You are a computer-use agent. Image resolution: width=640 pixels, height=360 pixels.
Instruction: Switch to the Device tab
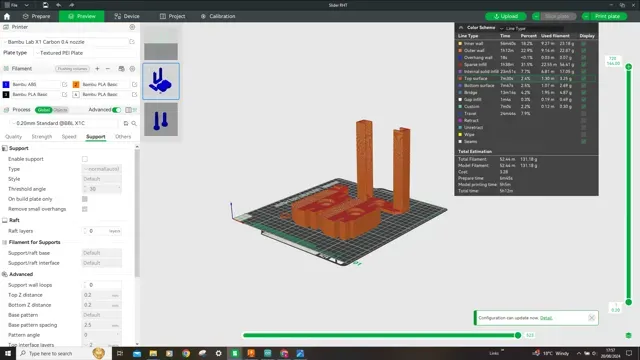[127, 16]
